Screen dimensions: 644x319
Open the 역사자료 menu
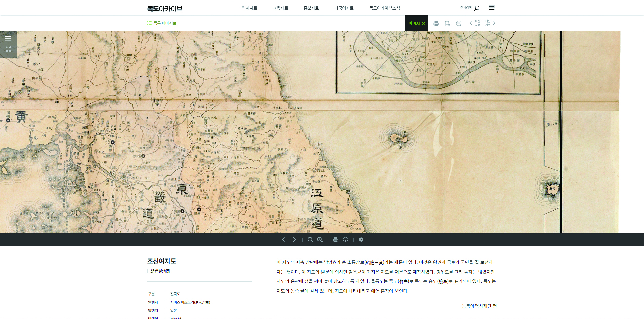[x=249, y=8]
